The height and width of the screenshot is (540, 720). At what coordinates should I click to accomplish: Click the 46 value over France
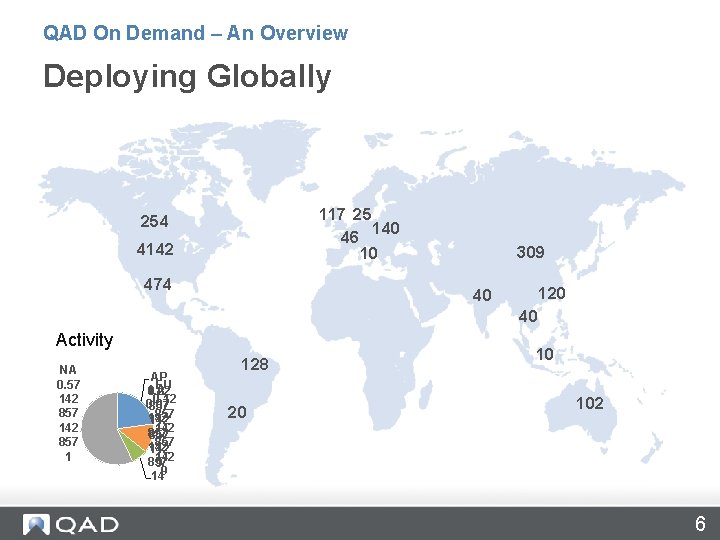349,237
